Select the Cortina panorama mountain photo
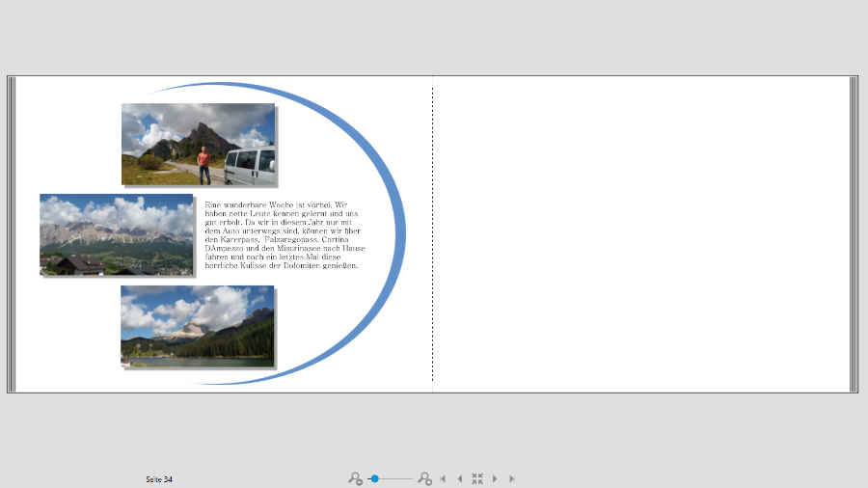Image resolution: width=868 pixels, height=488 pixels. 117,234
